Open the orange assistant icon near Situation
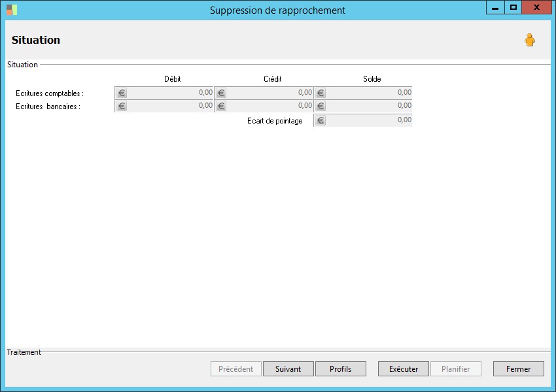The height and width of the screenshot is (392, 556). (x=529, y=40)
